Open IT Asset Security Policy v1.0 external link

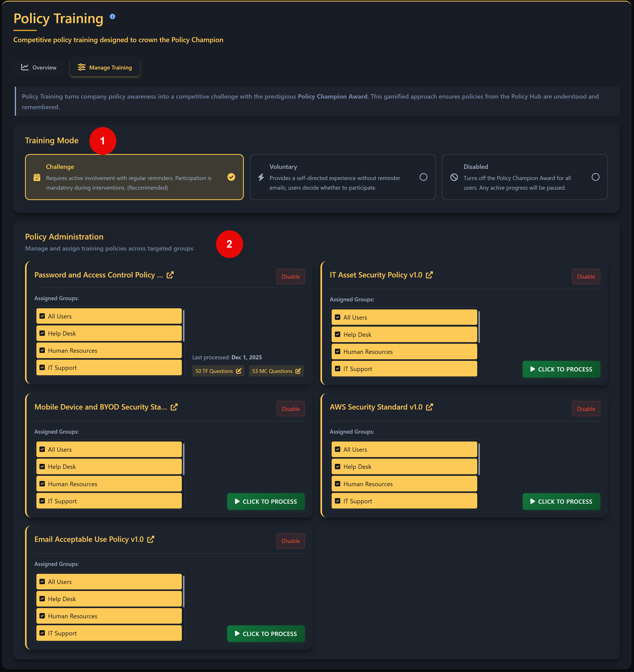click(x=429, y=275)
